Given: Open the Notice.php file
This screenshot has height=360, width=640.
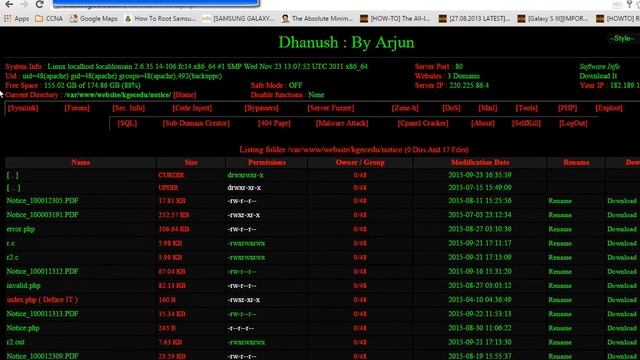Looking at the screenshot, I should tap(23, 328).
